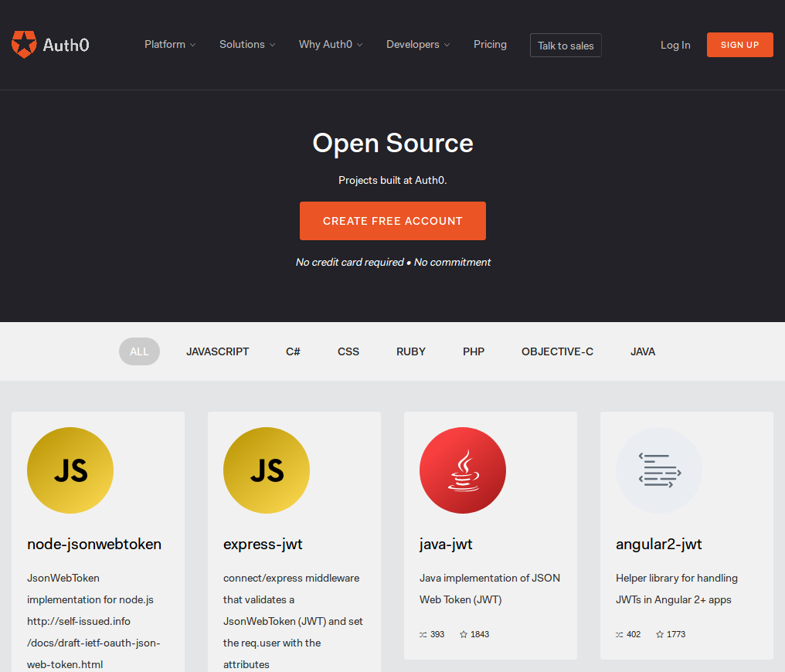Screen dimensions: 785x672
Task: Click the star icon on angular2-jwt card
Action: coord(660,634)
